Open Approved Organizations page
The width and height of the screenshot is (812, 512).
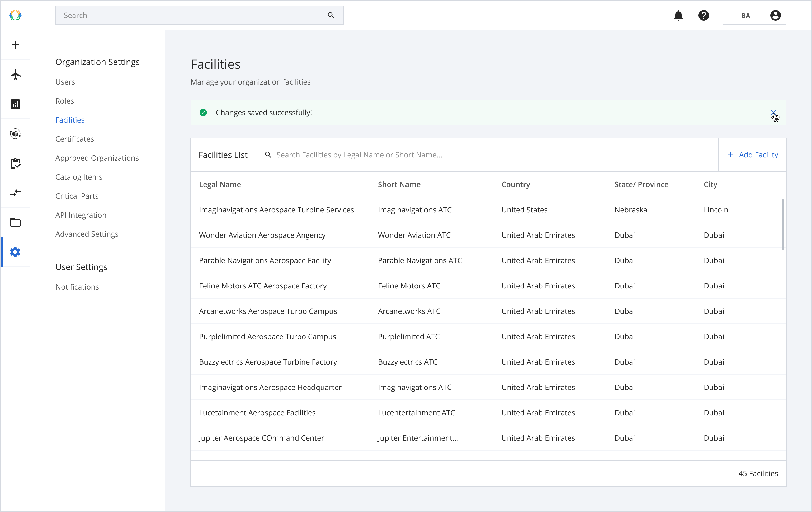click(97, 158)
